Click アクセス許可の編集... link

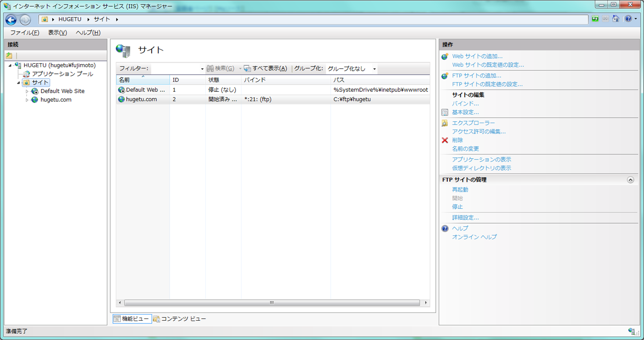[478, 131]
